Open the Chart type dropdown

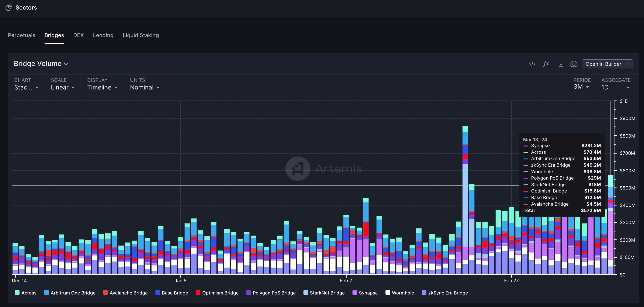point(26,84)
